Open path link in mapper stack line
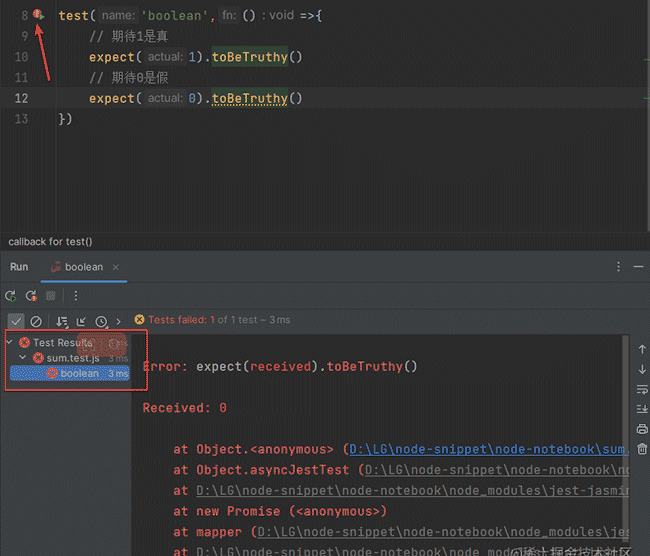This screenshot has height=556, width=650. click(443, 532)
